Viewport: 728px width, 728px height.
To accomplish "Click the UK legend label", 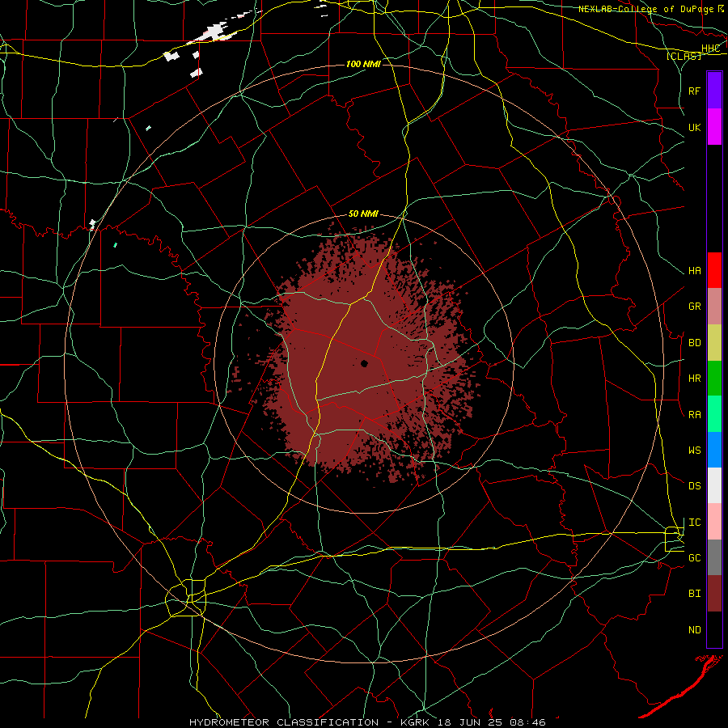I will (694, 127).
